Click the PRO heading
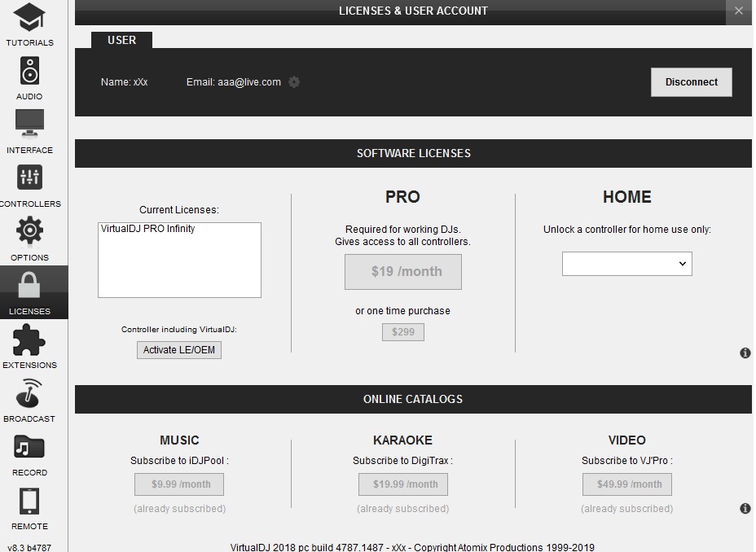 coord(402,196)
